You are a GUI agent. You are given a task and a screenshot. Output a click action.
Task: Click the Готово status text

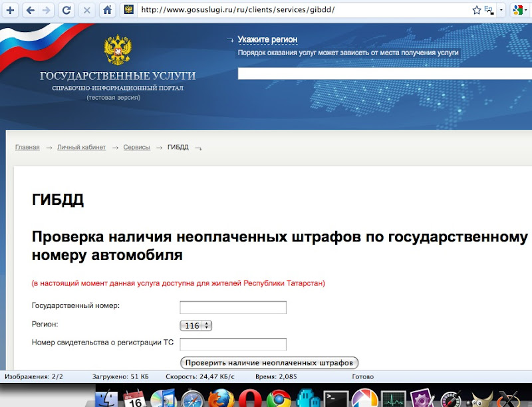tap(362, 376)
